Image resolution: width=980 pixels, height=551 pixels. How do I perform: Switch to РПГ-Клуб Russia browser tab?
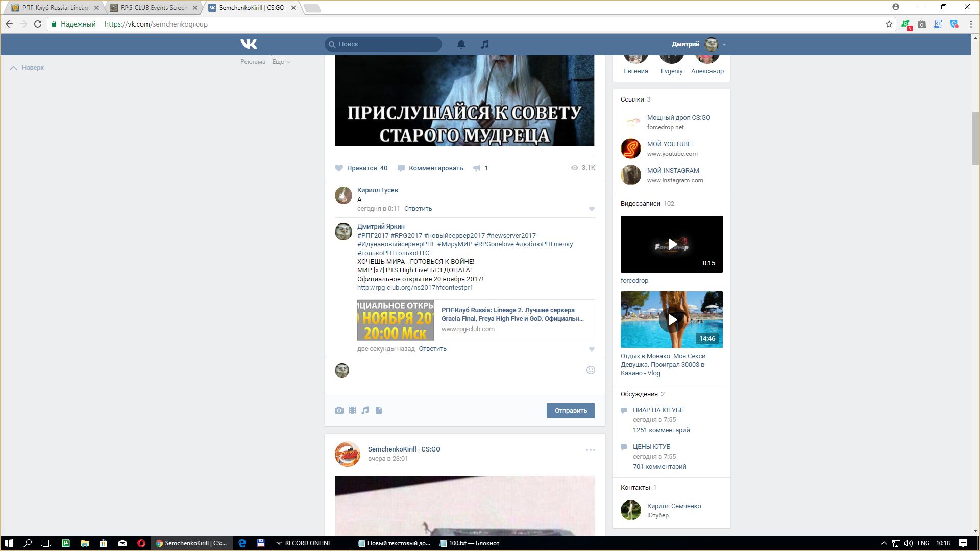tap(55, 8)
